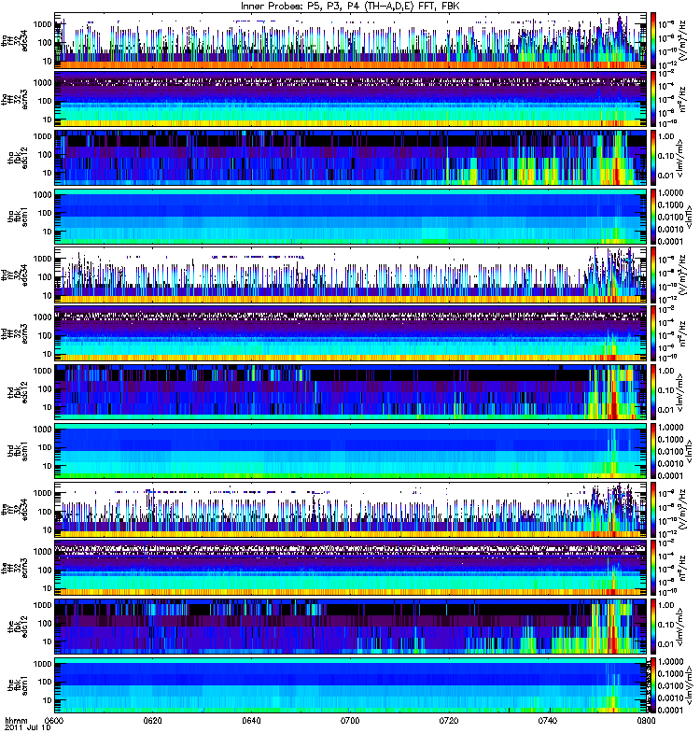Click the <|nT|> unit label of tha scm1 colorbar
Image resolution: width=700 pixels, height=747 pixels.
(689, 217)
